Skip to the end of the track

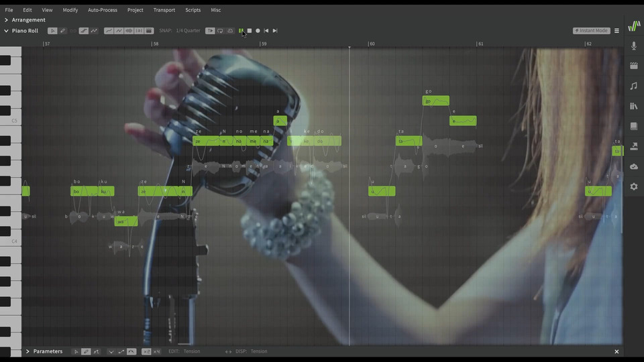coord(275,31)
